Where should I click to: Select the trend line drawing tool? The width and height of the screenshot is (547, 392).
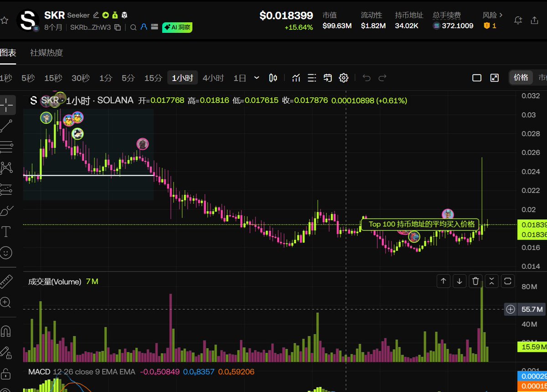click(6, 125)
